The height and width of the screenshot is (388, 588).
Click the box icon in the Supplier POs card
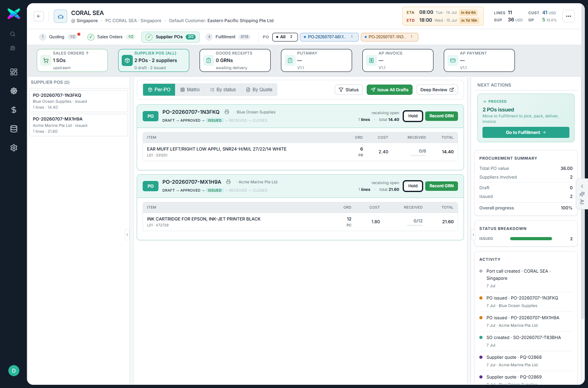click(127, 60)
